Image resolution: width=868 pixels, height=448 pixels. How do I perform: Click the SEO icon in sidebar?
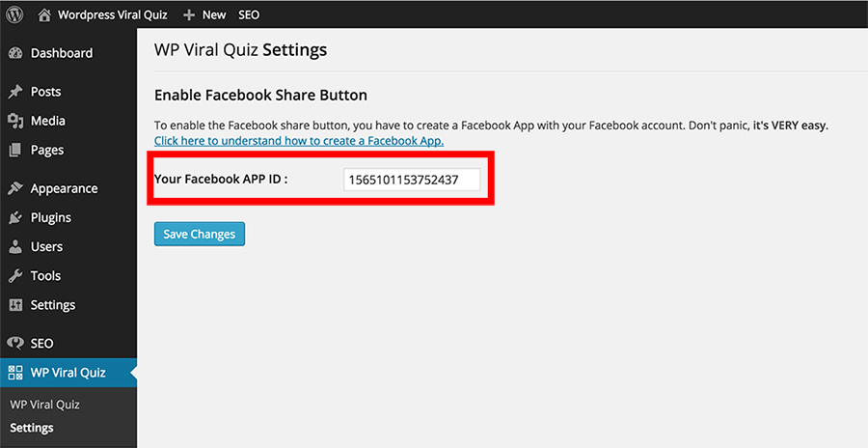tap(15, 343)
